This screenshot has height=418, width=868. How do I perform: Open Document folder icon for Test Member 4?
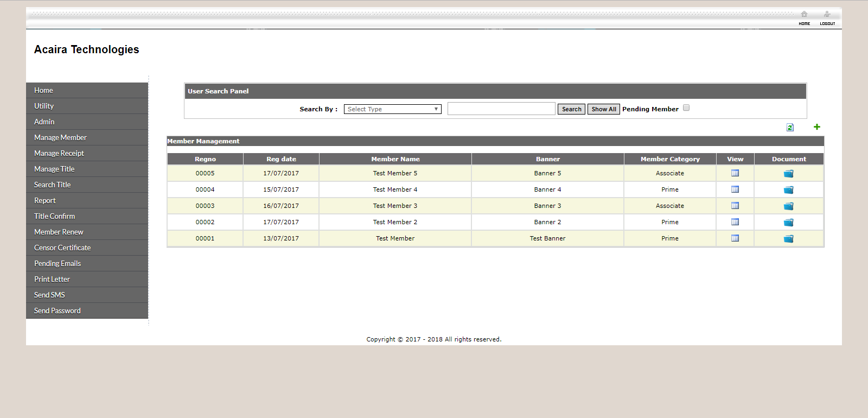click(788, 190)
